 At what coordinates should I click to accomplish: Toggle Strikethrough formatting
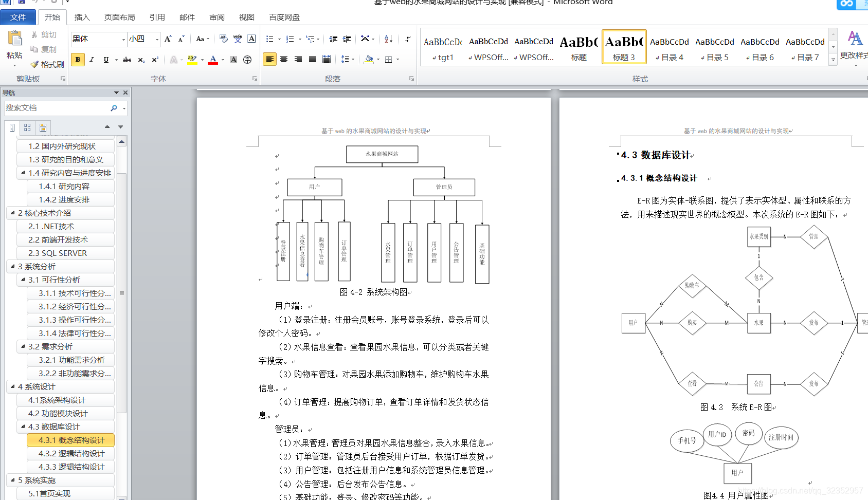pyautogui.click(x=127, y=60)
